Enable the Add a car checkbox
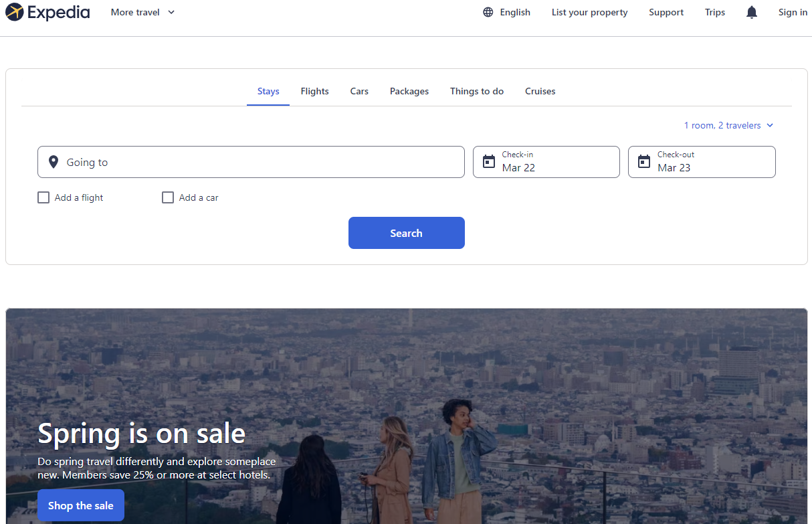 tap(168, 197)
